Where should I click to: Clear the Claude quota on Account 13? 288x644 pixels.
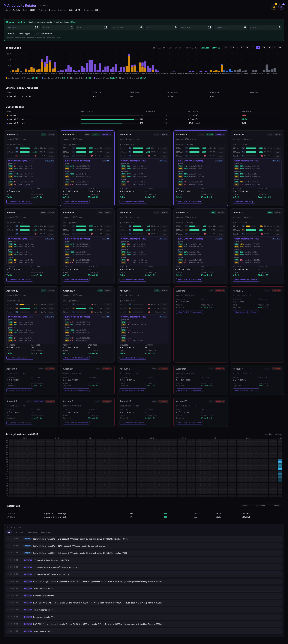[108, 156]
